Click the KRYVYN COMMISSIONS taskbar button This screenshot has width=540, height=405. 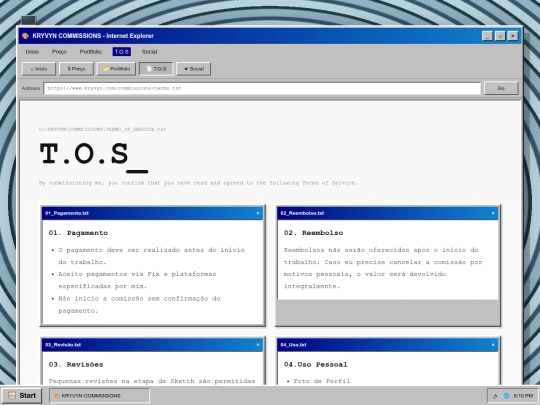(99, 396)
